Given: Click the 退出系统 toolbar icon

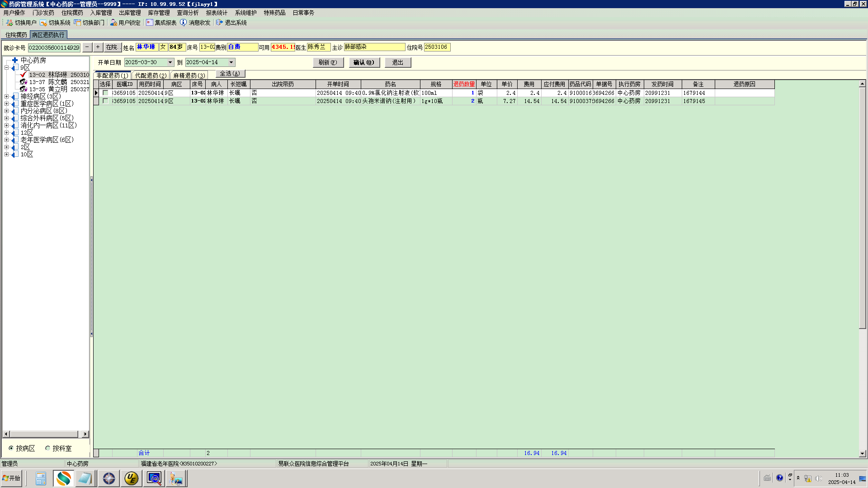Looking at the screenshot, I should coord(219,23).
